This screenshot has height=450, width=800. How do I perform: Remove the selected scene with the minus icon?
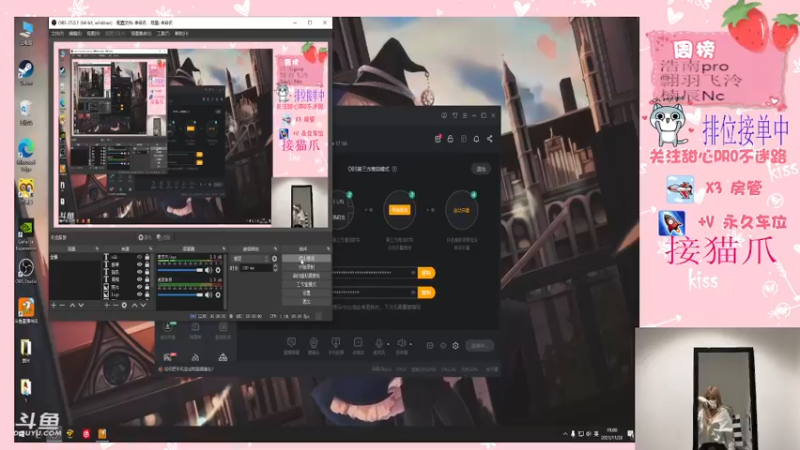pyautogui.click(x=62, y=305)
